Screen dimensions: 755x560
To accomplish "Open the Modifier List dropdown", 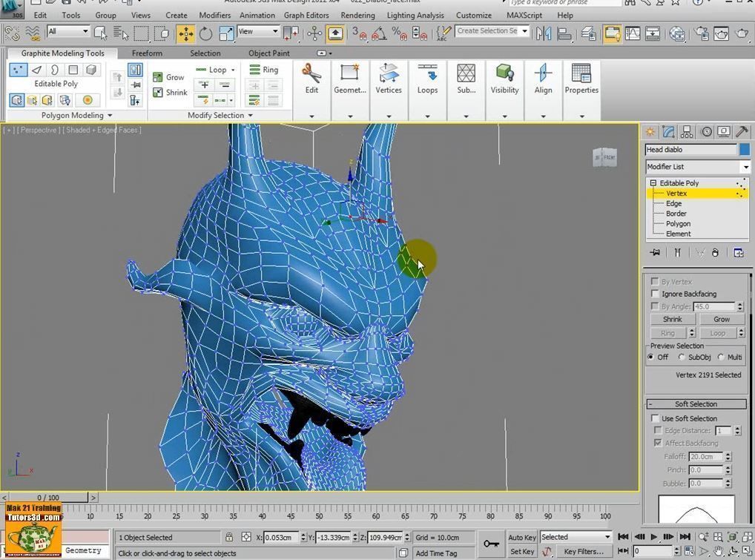I will pos(747,166).
